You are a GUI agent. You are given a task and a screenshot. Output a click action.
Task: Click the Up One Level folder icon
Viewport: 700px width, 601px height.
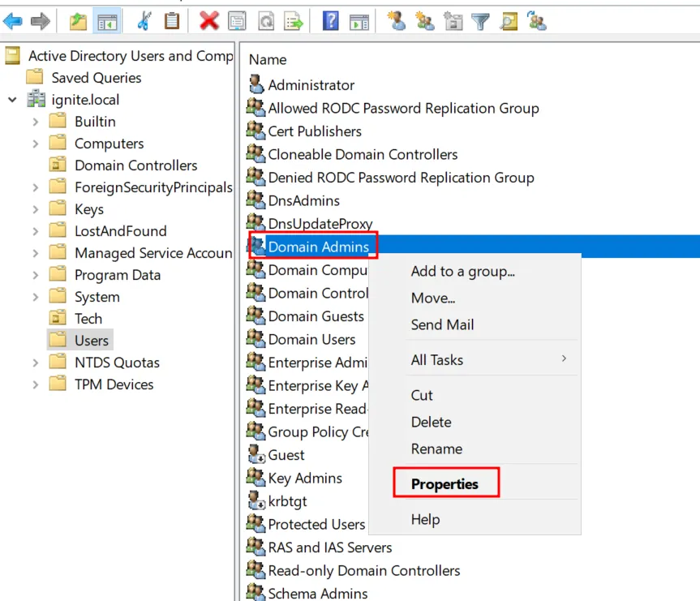coord(78,21)
